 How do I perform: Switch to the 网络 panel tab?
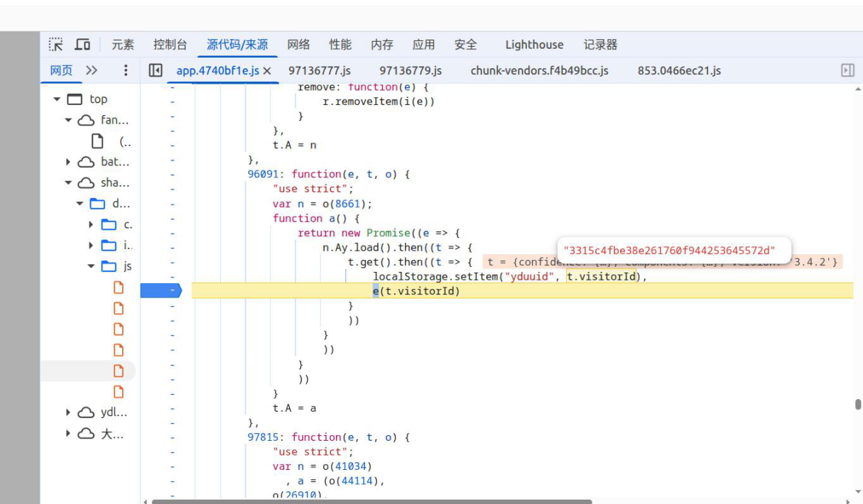click(x=298, y=45)
